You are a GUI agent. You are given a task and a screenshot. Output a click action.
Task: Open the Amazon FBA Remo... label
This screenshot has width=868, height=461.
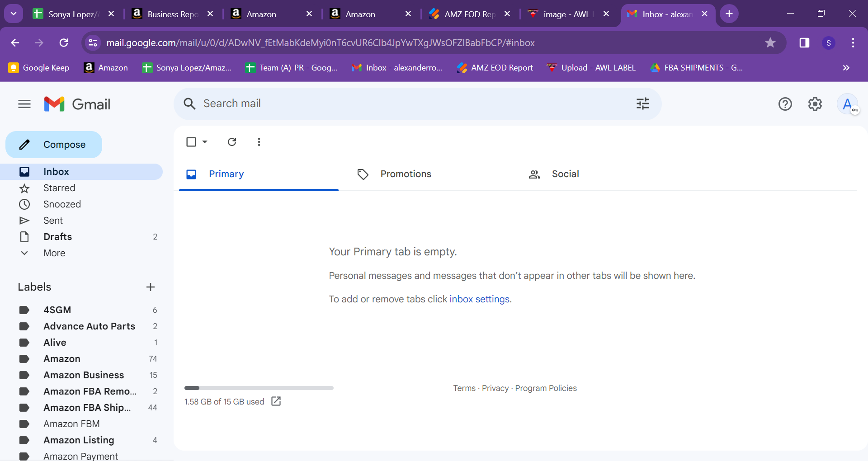point(81,391)
